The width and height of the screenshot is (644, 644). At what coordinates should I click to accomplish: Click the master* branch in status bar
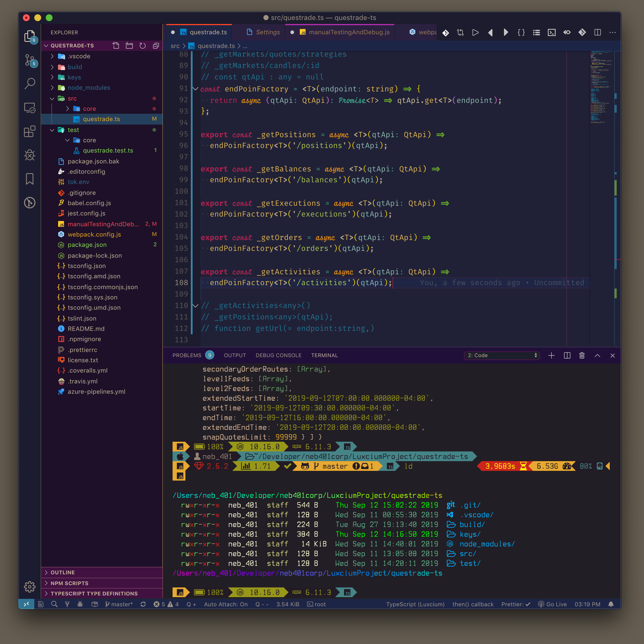point(119,604)
